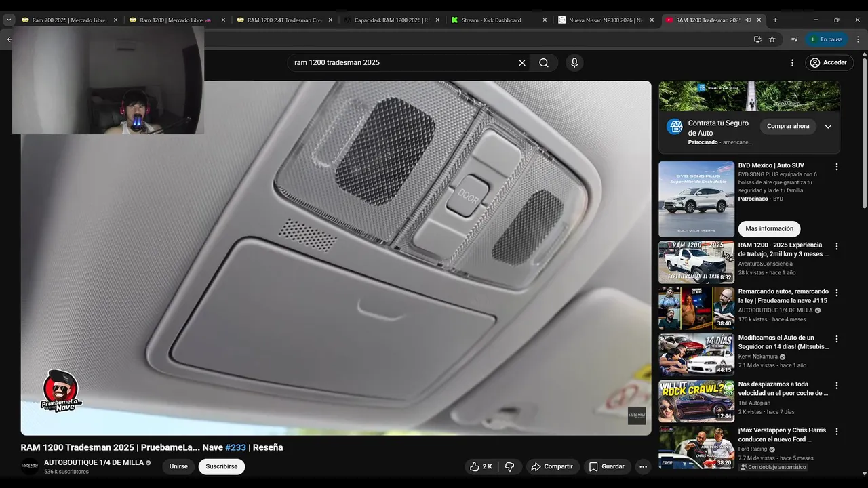Image resolution: width=868 pixels, height=488 pixels.
Task: Open more actions under the video
Action: pos(643,466)
